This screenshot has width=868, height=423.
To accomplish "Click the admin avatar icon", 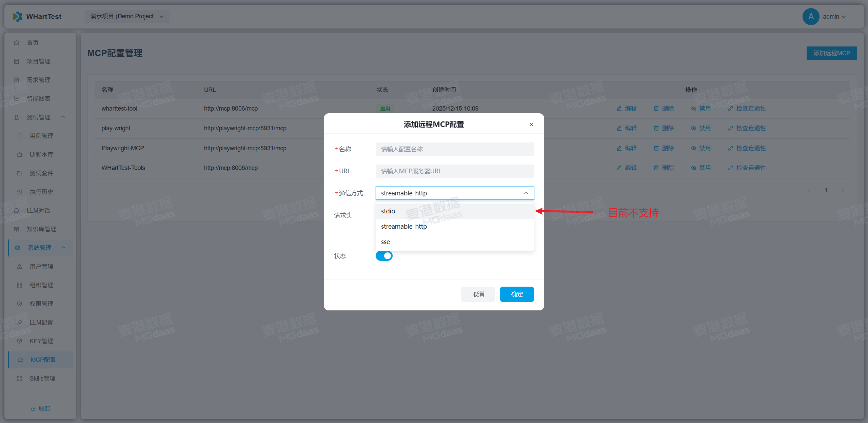I will (811, 17).
